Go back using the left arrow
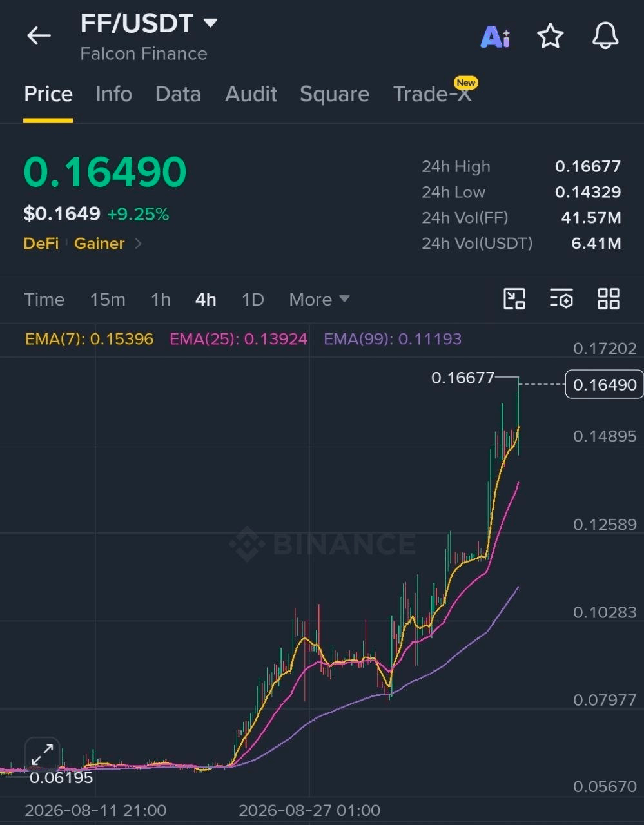Viewport: 644px width, 825px height. [39, 35]
